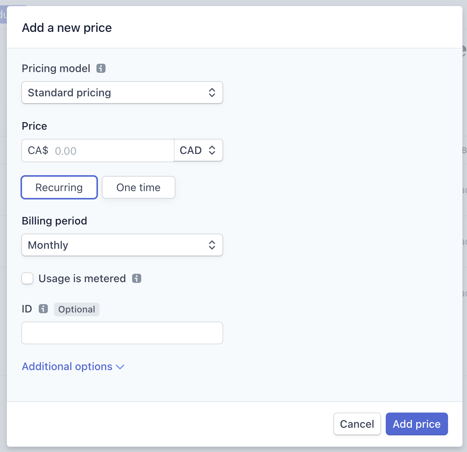This screenshot has height=452, width=467.
Task: Click the Pricing model info icon
Action: (x=101, y=68)
